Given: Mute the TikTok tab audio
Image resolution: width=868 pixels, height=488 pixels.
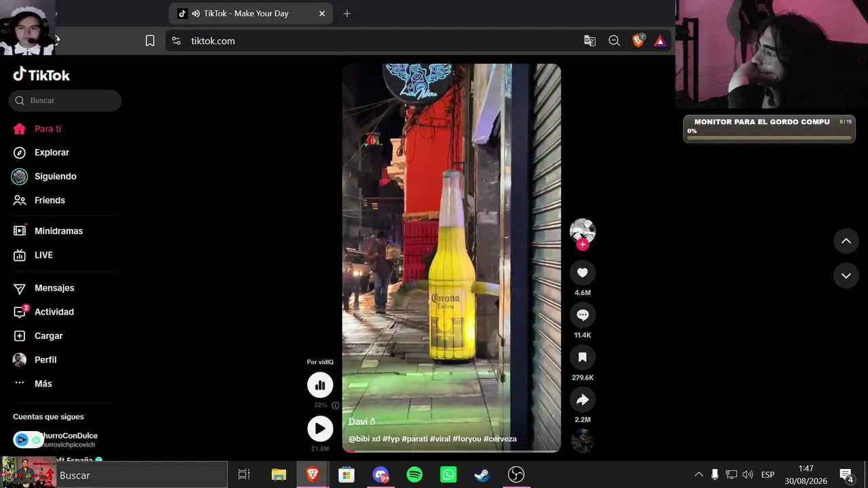Looking at the screenshot, I should click(195, 14).
